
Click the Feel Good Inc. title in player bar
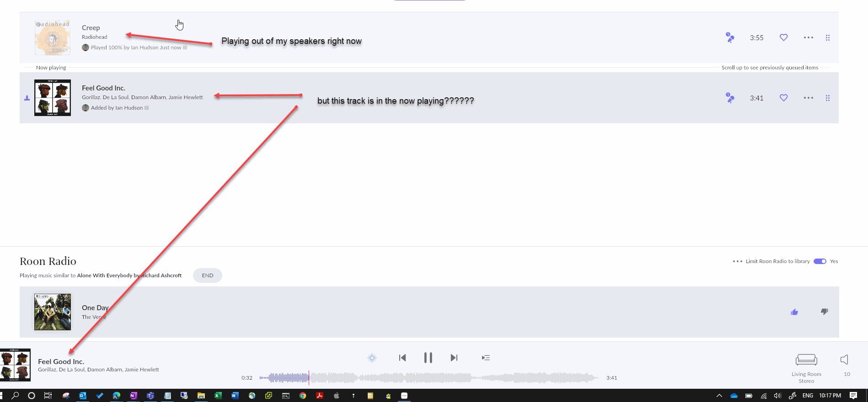pos(61,361)
